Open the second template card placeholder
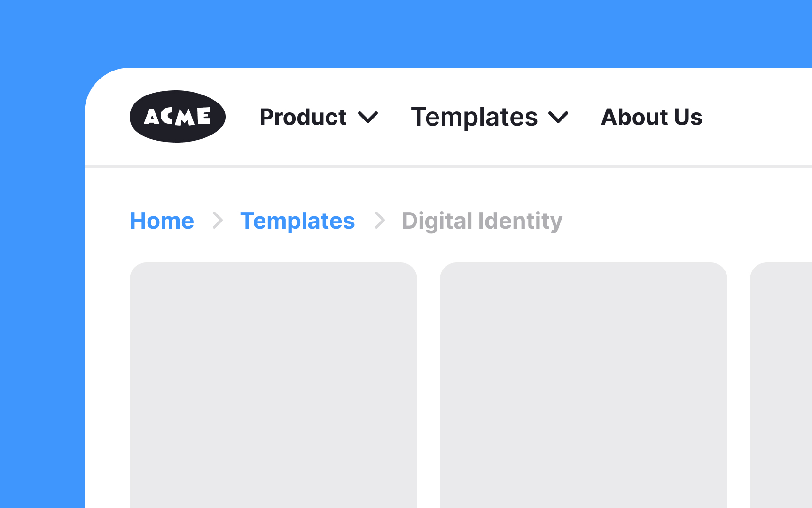Image resolution: width=812 pixels, height=508 pixels. coord(584,385)
